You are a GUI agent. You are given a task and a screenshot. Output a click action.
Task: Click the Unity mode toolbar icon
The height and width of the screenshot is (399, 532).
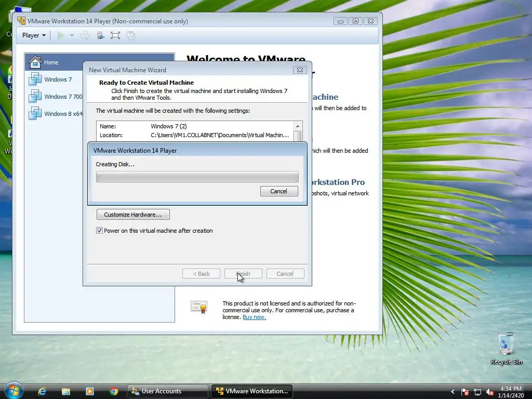(x=131, y=35)
